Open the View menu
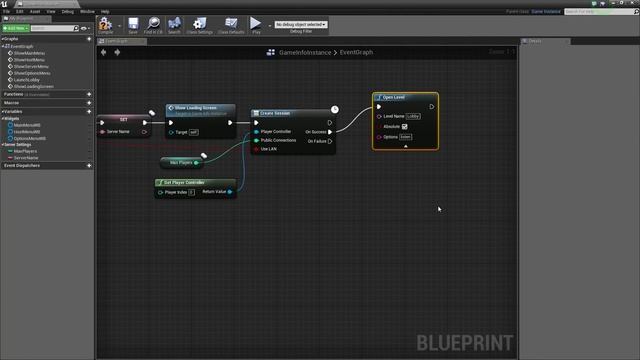Viewport: 640px width, 360px height. (x=51, y=11)
